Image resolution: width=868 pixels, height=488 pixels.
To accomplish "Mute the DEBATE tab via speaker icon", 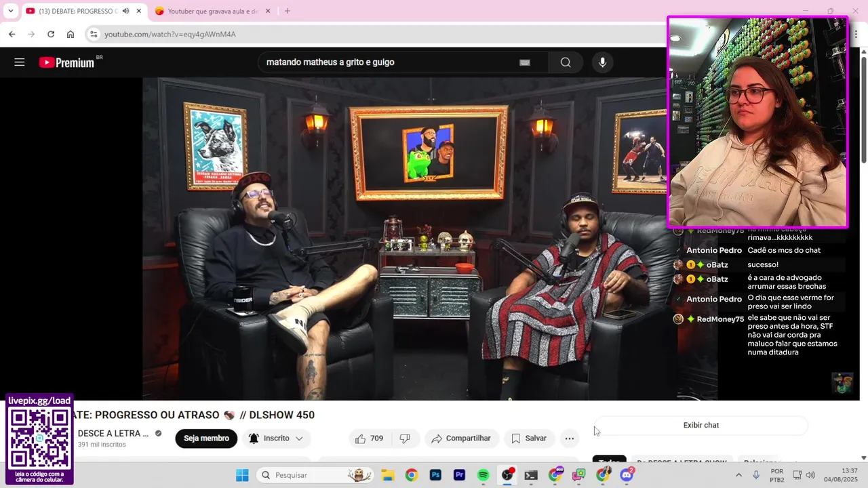I will pyautogui.click(x=125, y=11).
